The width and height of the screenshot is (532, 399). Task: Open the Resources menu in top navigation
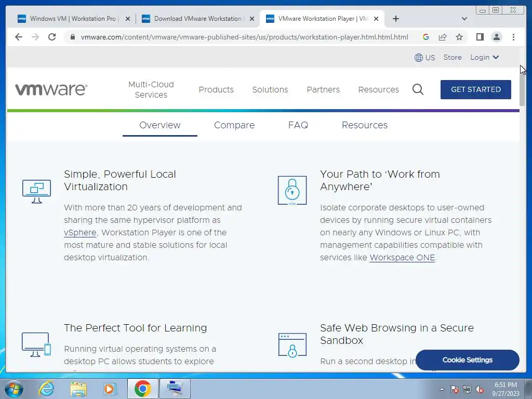pos(378,89)
